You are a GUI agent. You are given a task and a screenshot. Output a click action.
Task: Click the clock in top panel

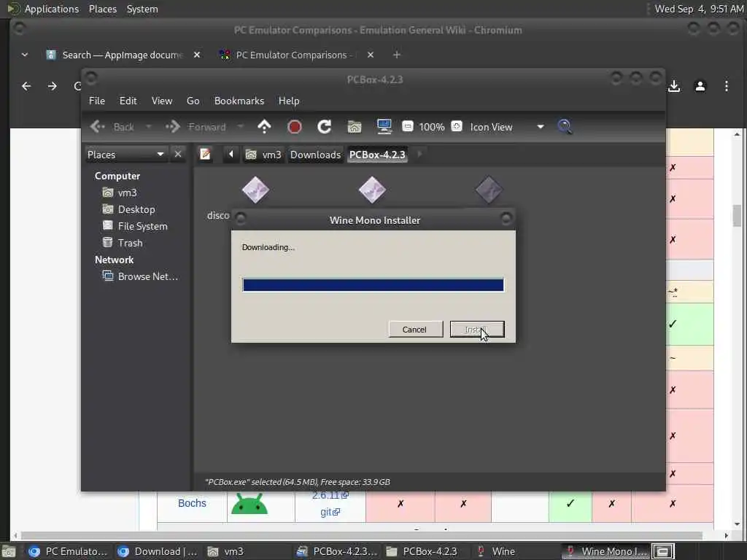point(699,9)
